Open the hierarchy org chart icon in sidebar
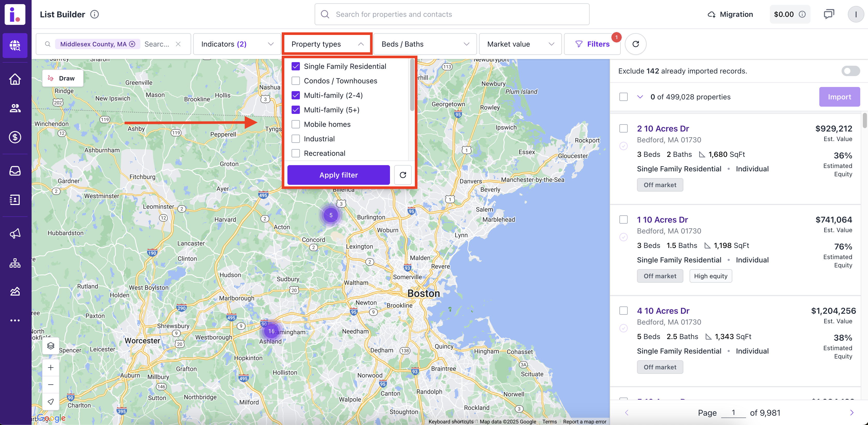868x425 pixels. (15, 262)
